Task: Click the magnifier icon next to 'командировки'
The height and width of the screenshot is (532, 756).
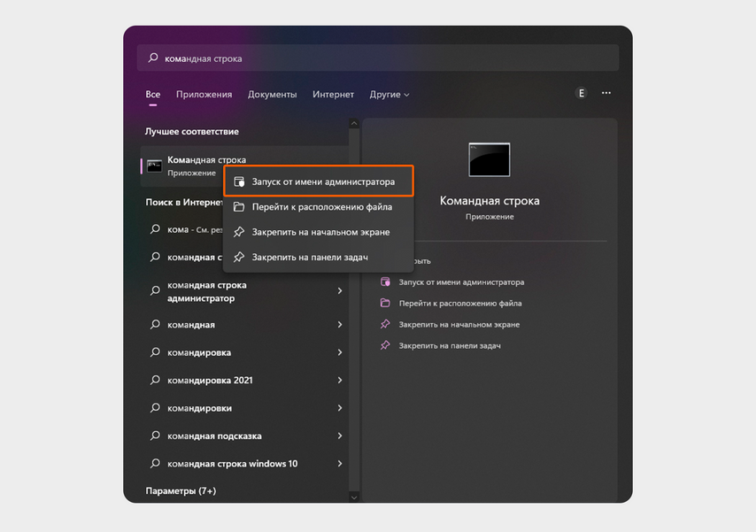Action: [155, 407]
